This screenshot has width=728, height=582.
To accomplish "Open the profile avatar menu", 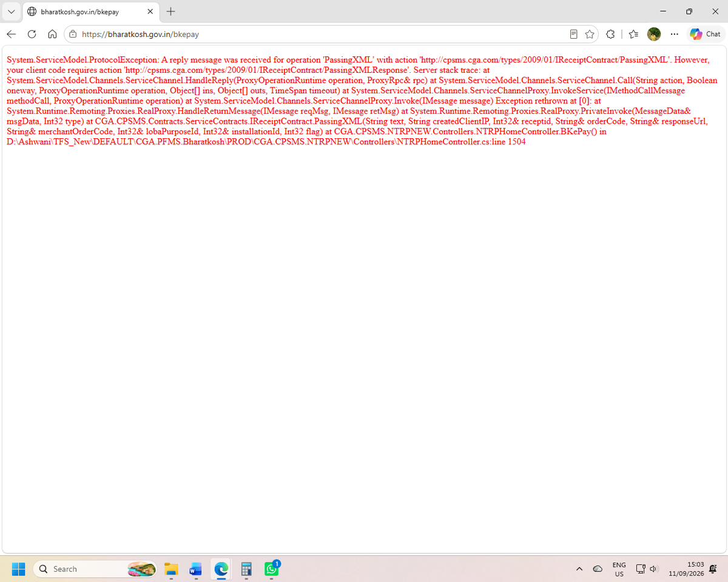I will point(654,35).
